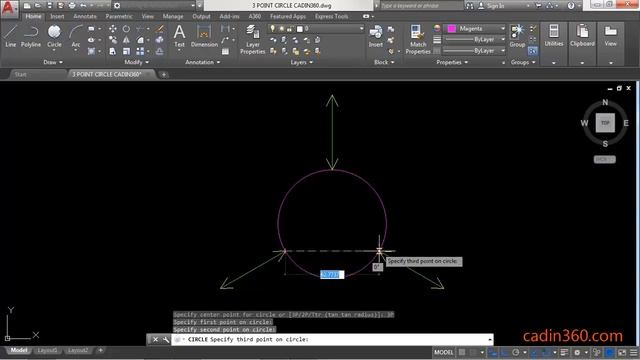Expand the Properties panel
This screenshot has height=360, width=640.
pyautogui.click(x=452, y=62)
